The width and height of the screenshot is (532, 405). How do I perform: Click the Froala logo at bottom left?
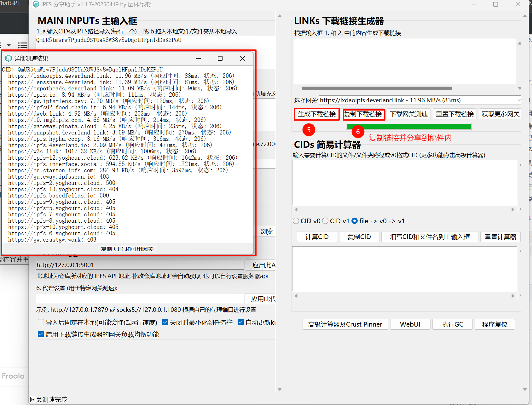coord(13,376)
